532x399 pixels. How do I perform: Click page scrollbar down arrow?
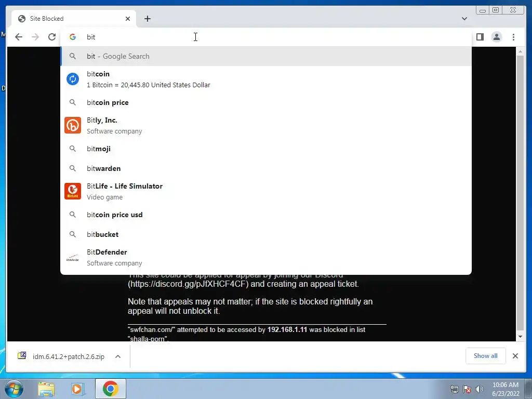(520, 337)
